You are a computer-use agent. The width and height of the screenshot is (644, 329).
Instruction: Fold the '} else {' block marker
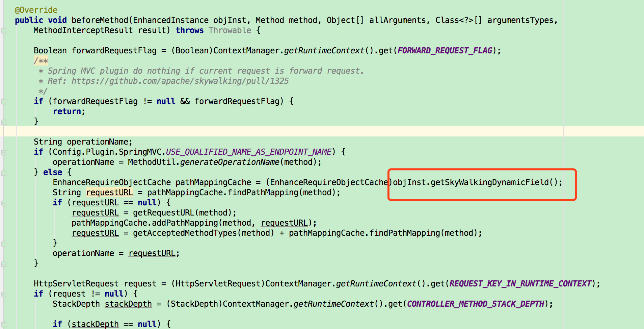pyautogui.click(x=4, y=173)
